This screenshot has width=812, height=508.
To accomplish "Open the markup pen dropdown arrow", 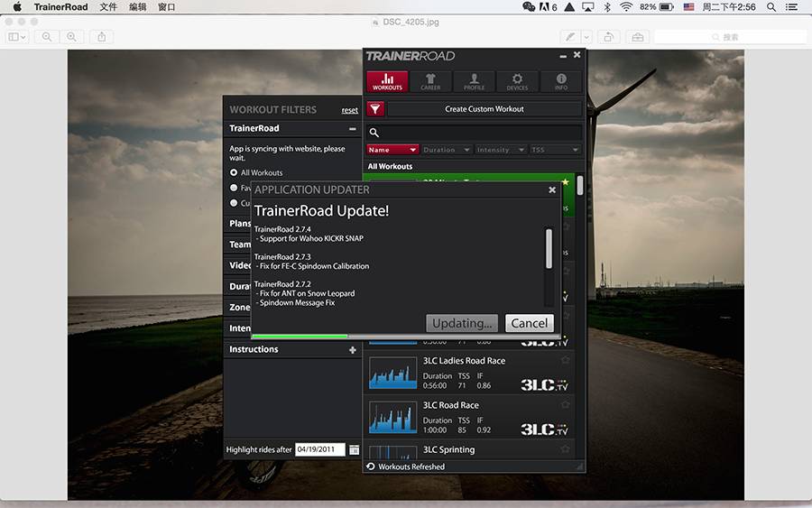I will (586, 37).
